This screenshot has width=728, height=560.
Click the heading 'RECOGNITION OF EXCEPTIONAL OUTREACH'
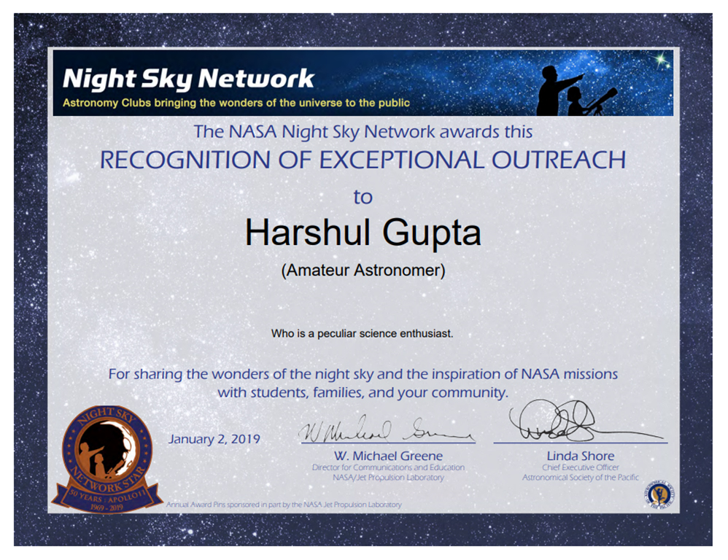pyautogui.click(x=363, y=160)
